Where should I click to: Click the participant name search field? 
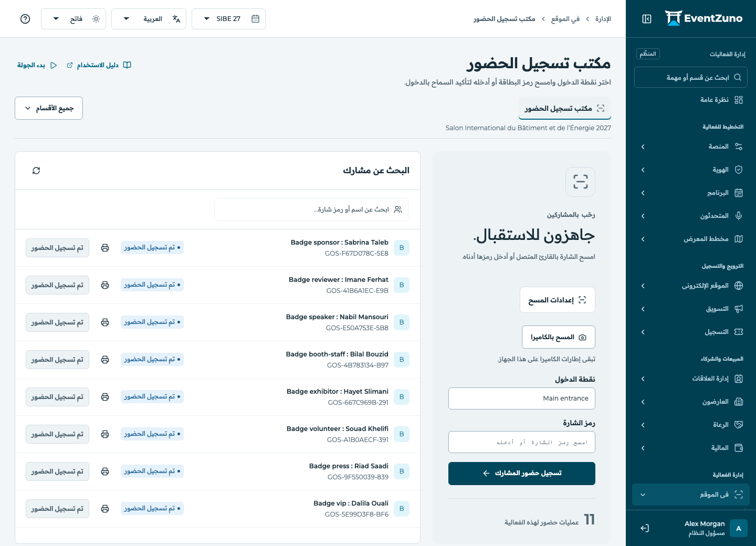[x=311, y=209]
